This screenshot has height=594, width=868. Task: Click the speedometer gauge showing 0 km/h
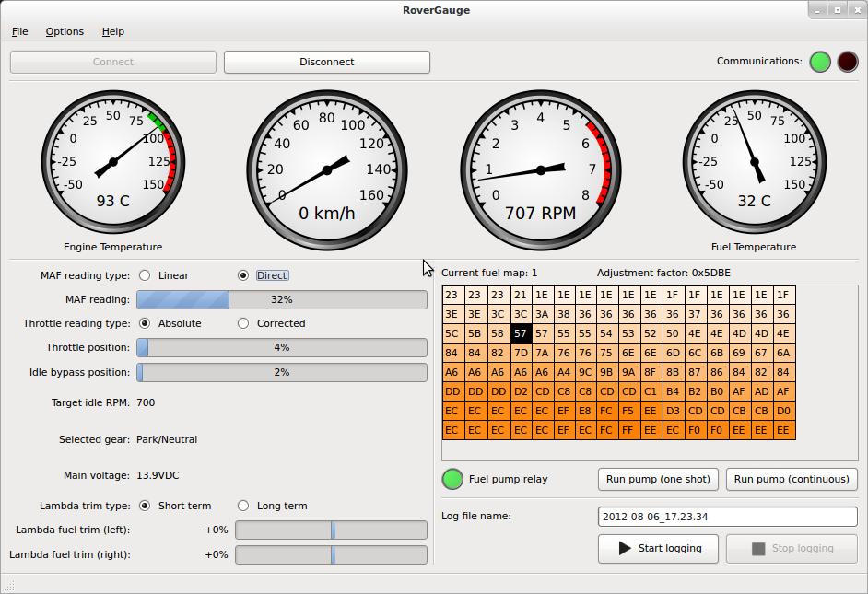point(327,170)
